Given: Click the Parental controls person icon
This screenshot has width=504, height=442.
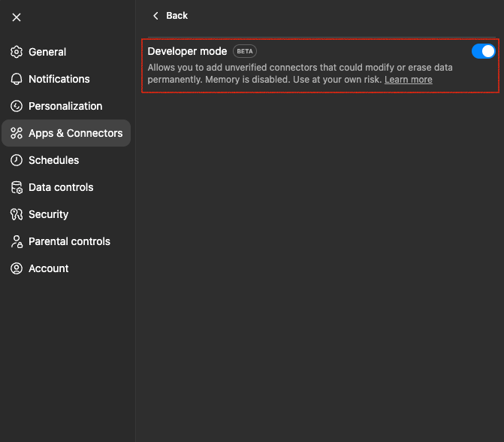Looking at the screenshot, I should [x=17, y=241].
